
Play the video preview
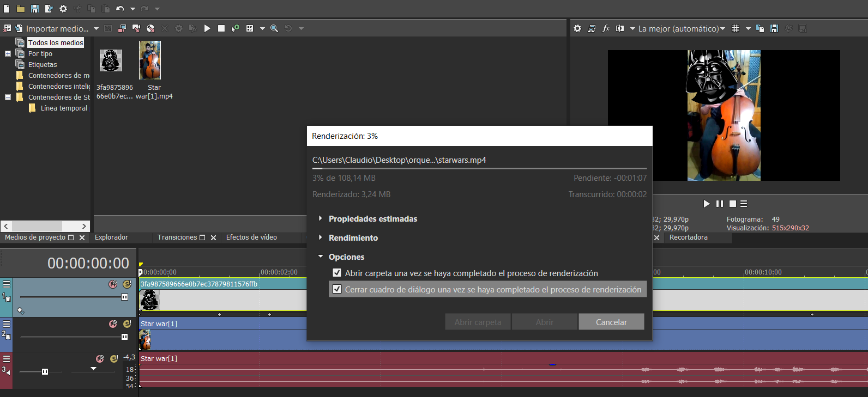click(x=707, y=204)
